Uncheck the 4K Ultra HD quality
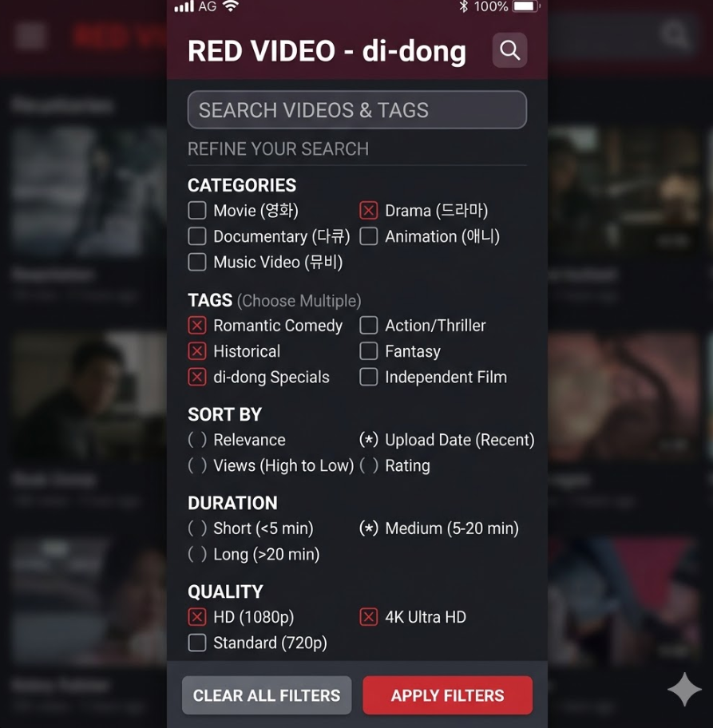The image size is (713, 728). click(368, 617)
